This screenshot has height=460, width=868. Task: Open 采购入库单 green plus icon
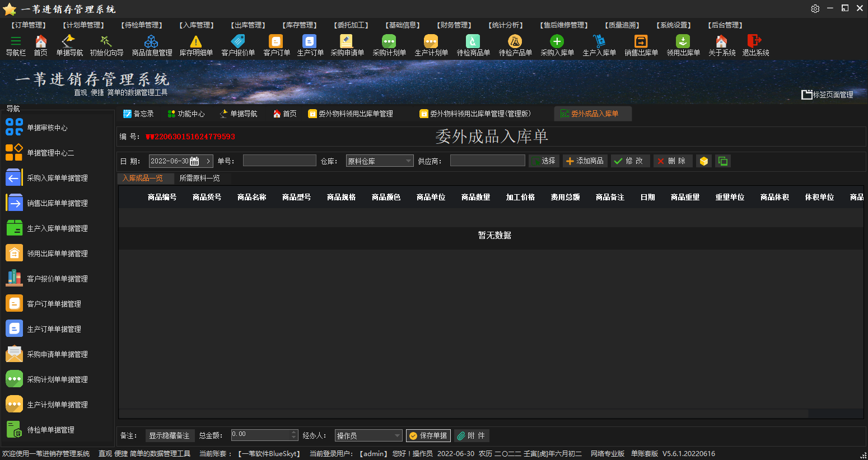[557, 41]
